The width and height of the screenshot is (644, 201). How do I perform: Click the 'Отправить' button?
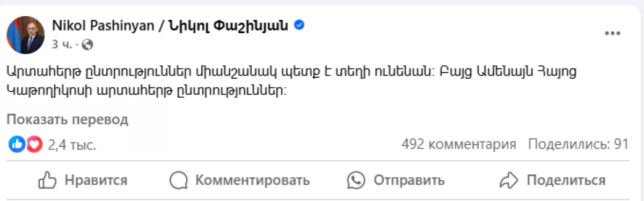pos(396,180)
